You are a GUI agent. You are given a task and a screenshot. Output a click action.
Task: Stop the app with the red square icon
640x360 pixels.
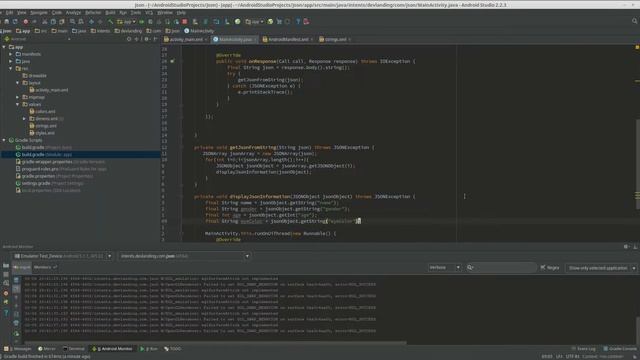184,21
